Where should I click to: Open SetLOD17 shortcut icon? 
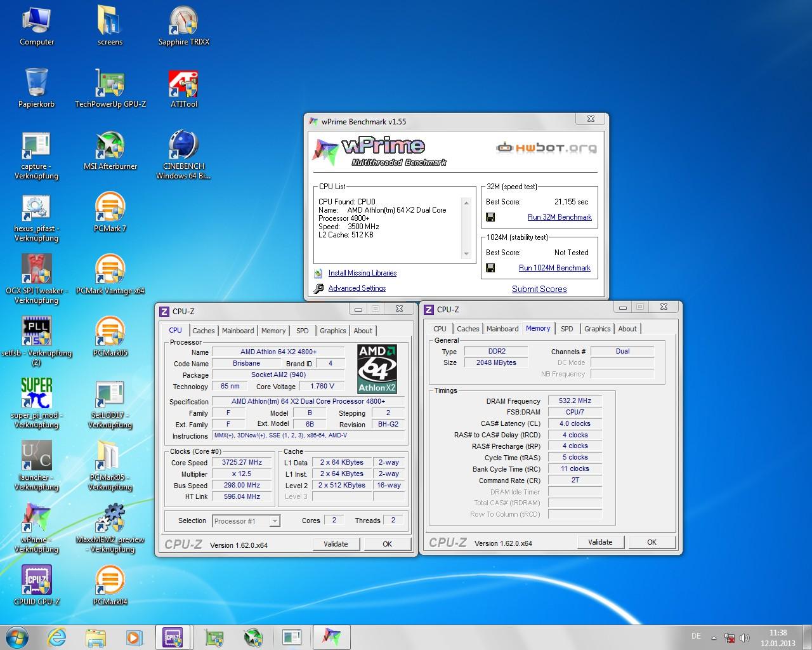click(110, 404)
